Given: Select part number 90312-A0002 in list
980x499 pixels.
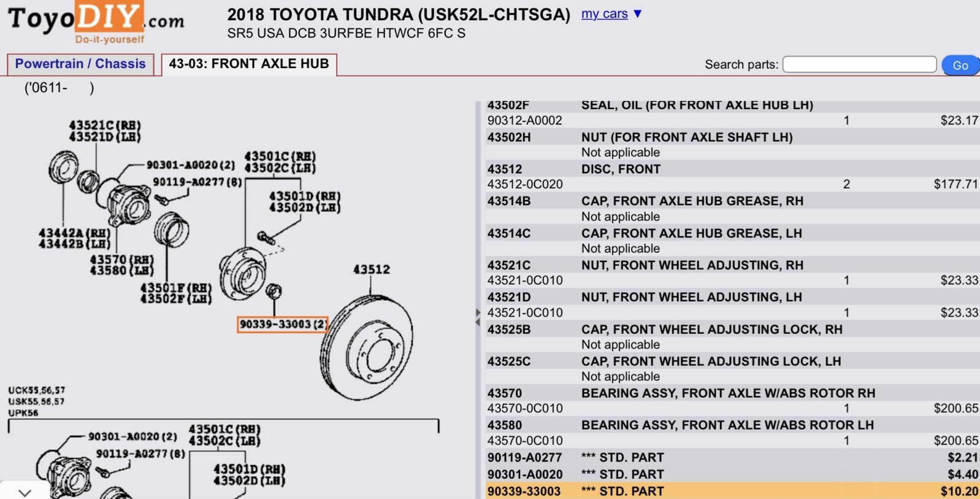Looking at the screenshot, I should coord(525,120).
